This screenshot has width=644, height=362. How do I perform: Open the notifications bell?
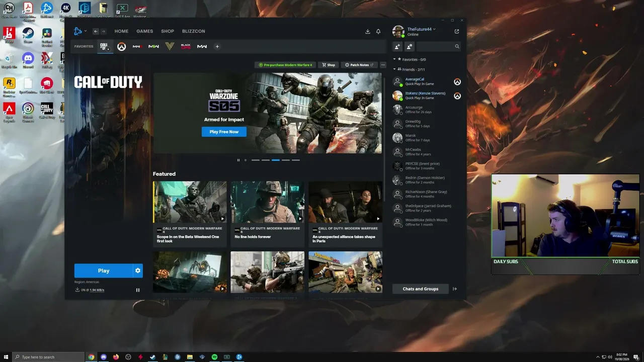(378, 31)
